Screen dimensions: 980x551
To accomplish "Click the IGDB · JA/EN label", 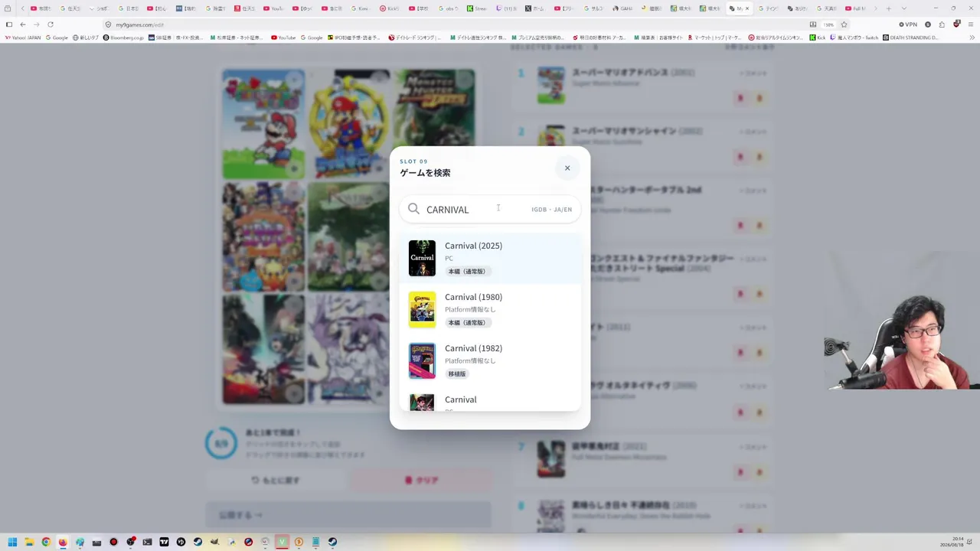I will tap(551, 210).
